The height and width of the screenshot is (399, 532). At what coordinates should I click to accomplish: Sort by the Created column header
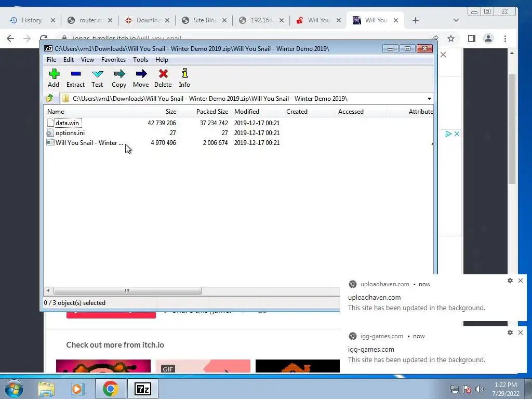pyautogui.click(x=309, y=112)
